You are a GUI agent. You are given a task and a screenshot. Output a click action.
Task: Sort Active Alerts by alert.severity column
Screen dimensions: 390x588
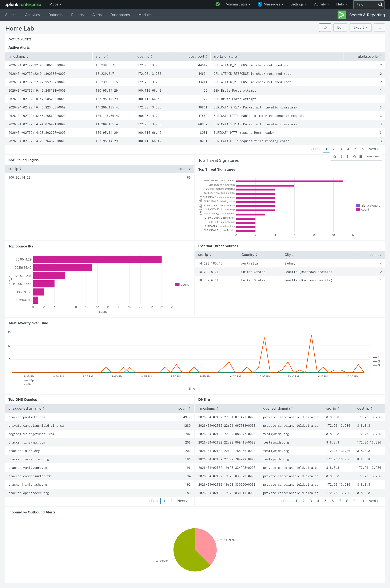[370, 56]
